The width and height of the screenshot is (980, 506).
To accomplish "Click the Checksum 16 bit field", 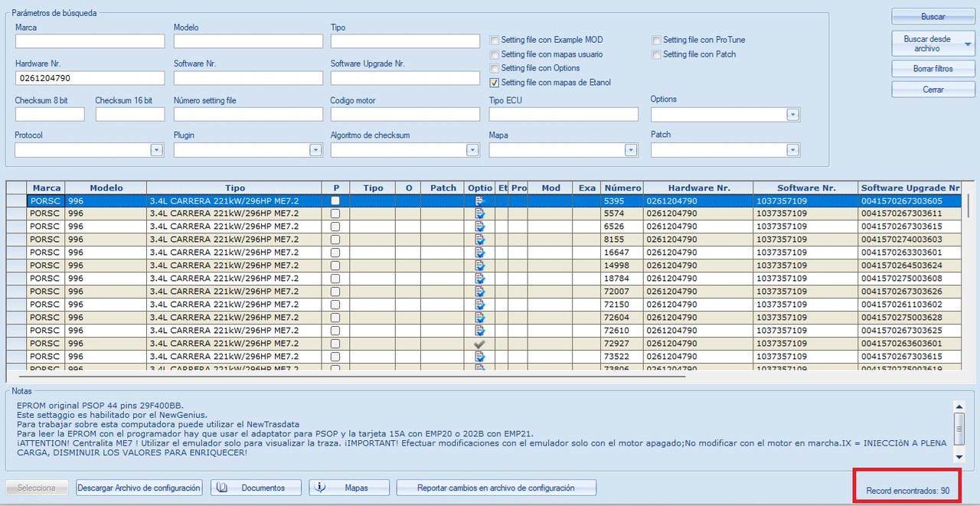I will click(x=130, y=114).
